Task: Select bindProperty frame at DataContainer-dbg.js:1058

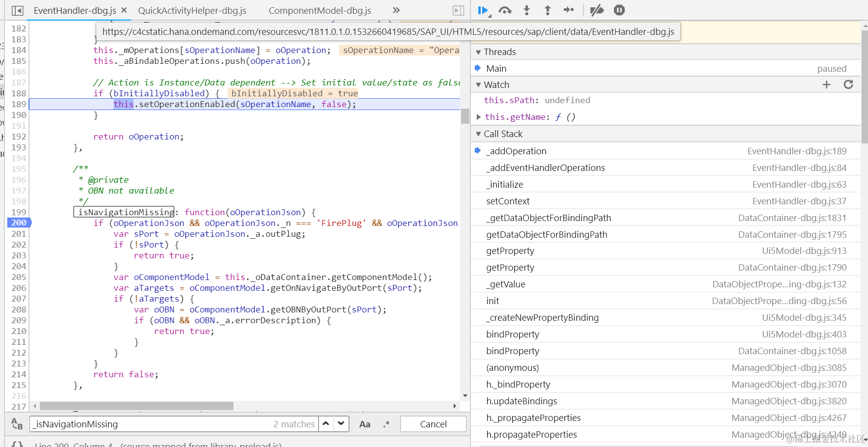Action: coord(666,351)
